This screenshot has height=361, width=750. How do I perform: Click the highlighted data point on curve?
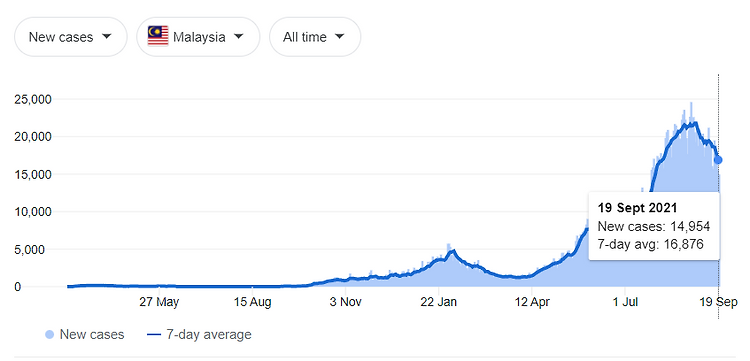(718, 160)
